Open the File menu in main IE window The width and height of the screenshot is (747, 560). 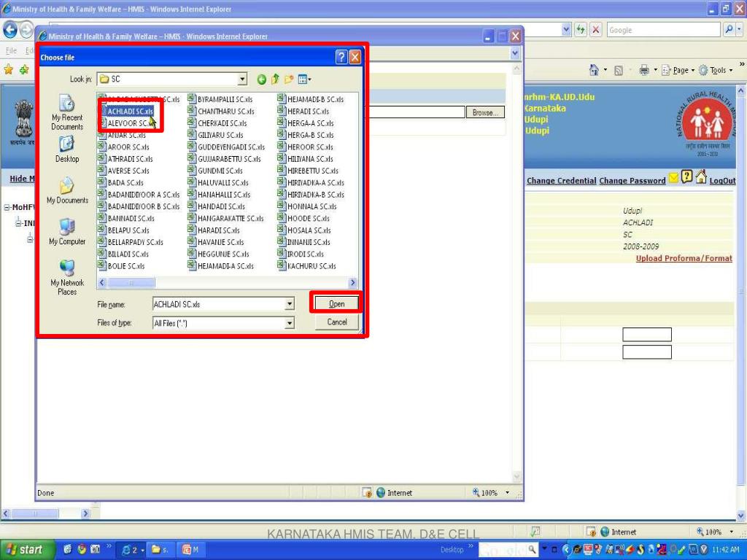tap(11, 50)
